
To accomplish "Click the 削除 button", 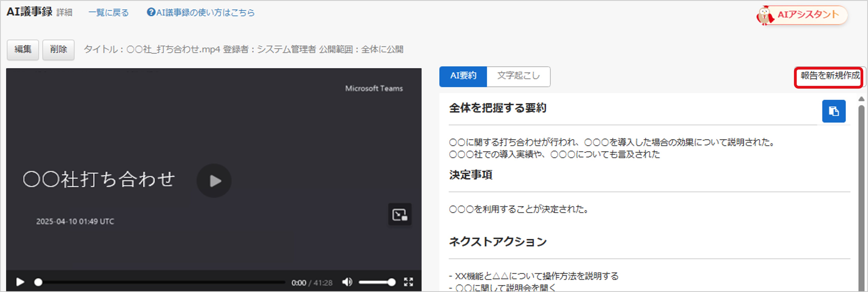I will point(58,50).
